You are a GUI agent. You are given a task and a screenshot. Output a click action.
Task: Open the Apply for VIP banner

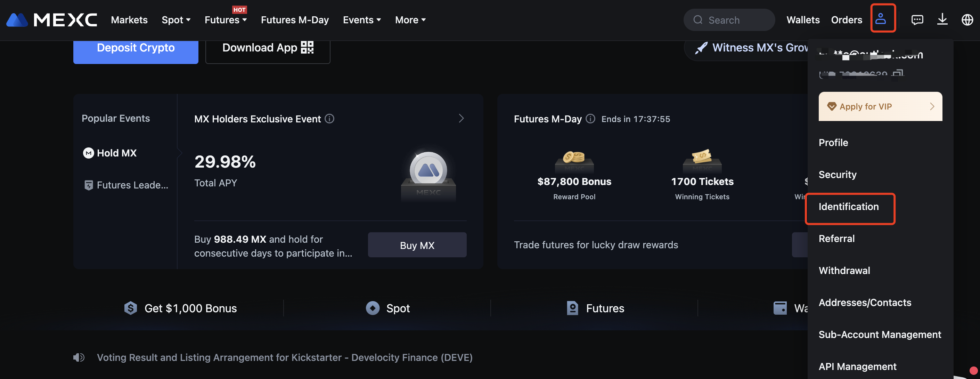(880, 106)
